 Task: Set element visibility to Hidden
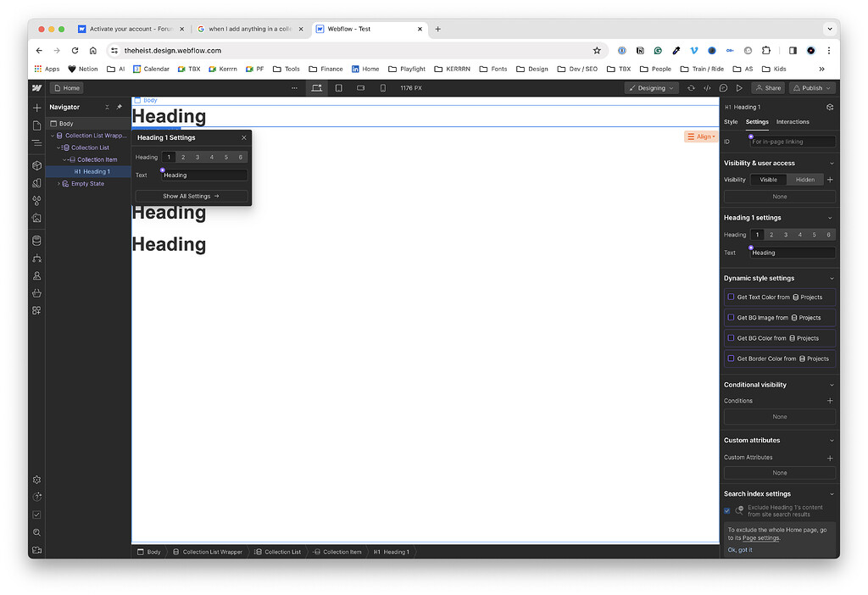pos(804,179)
